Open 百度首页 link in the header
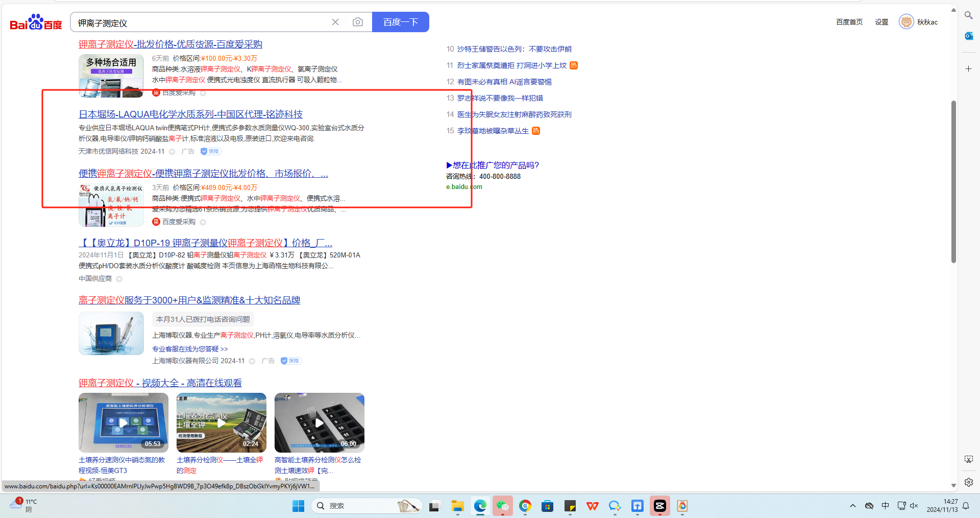Screen dimensions: 980x518 [849, 22]
